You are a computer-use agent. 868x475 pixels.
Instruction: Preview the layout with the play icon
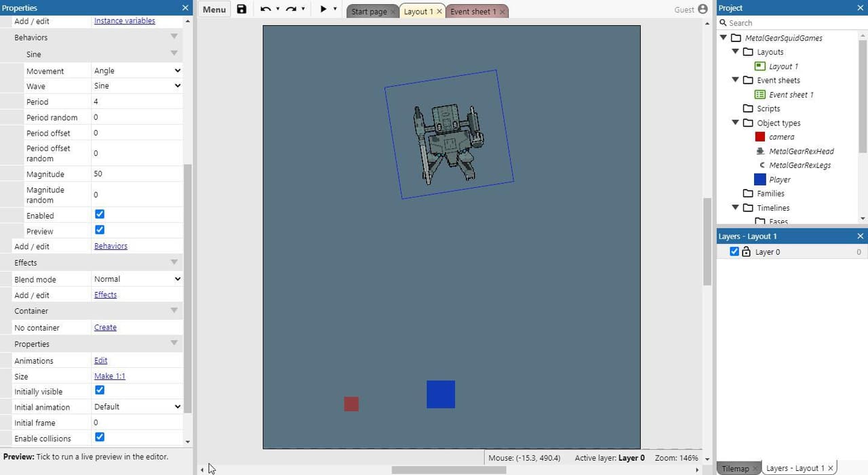[x=323, y=9]
